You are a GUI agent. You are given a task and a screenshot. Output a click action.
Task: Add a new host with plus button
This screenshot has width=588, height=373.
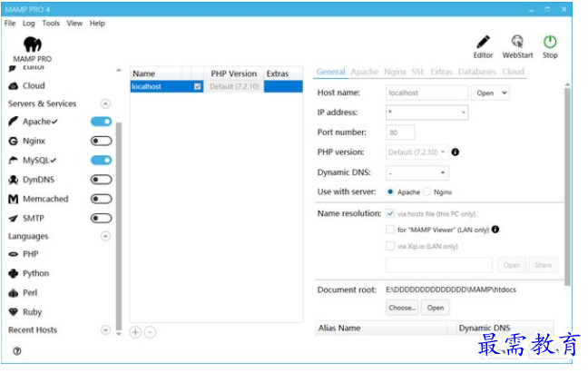pyautogui.click(x=135, y=332)
